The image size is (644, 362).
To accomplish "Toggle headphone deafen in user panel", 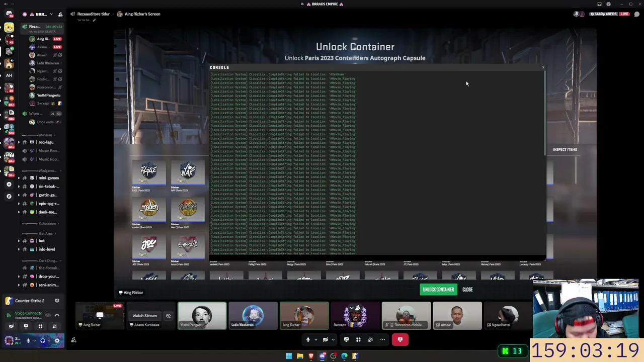I will [x=42, y=340].
